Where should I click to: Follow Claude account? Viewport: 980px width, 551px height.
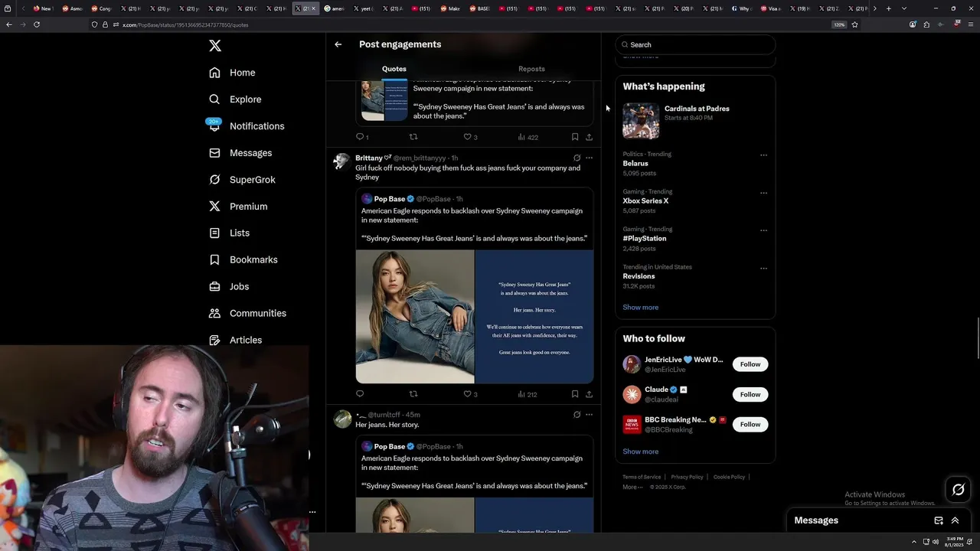[x=750, y=395]
